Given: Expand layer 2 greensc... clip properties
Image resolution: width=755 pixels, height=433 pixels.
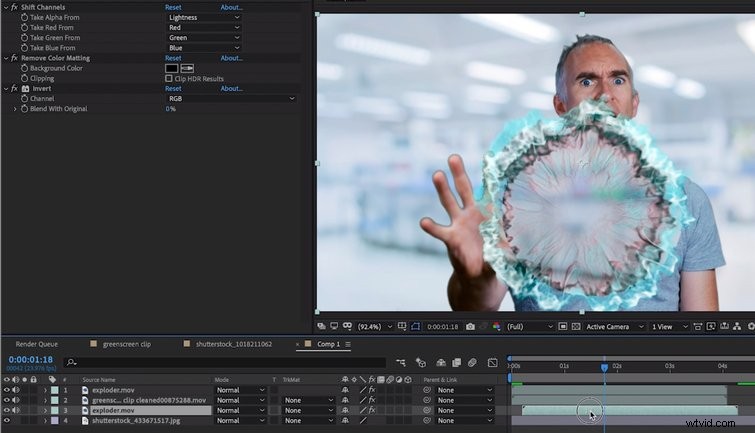Looking at the screenshot, I should (46, 400).
